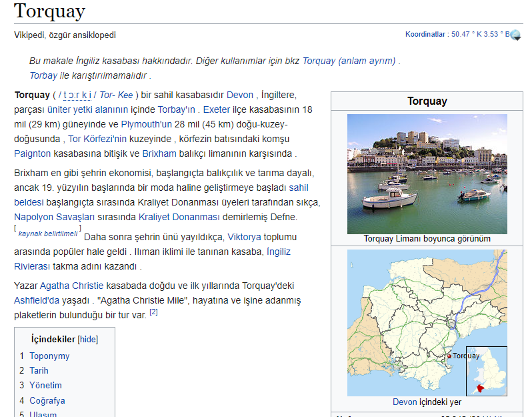Open the Torquay harbour photo
Viewport: 532px width, 417px height.
pos(427,174)
